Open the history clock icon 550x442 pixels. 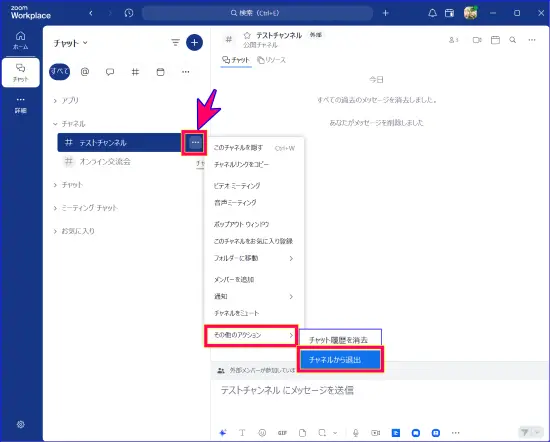[x=129, y=13]
